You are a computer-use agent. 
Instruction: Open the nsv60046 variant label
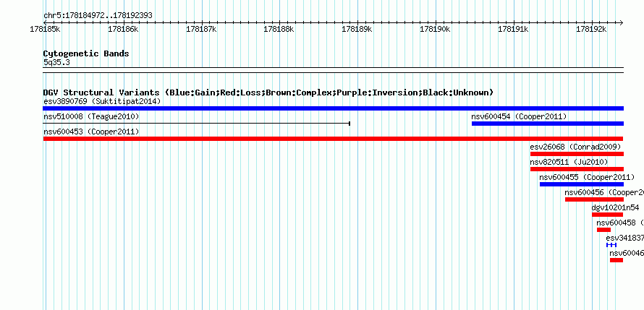[x=627, y=254]
